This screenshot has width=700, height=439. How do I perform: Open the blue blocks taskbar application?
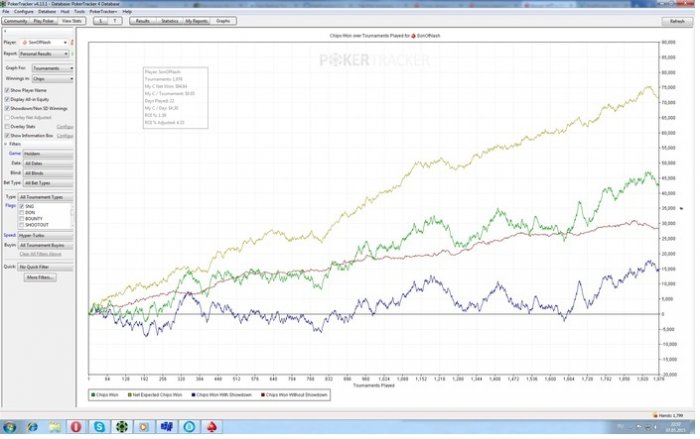(x=167, y=427)
